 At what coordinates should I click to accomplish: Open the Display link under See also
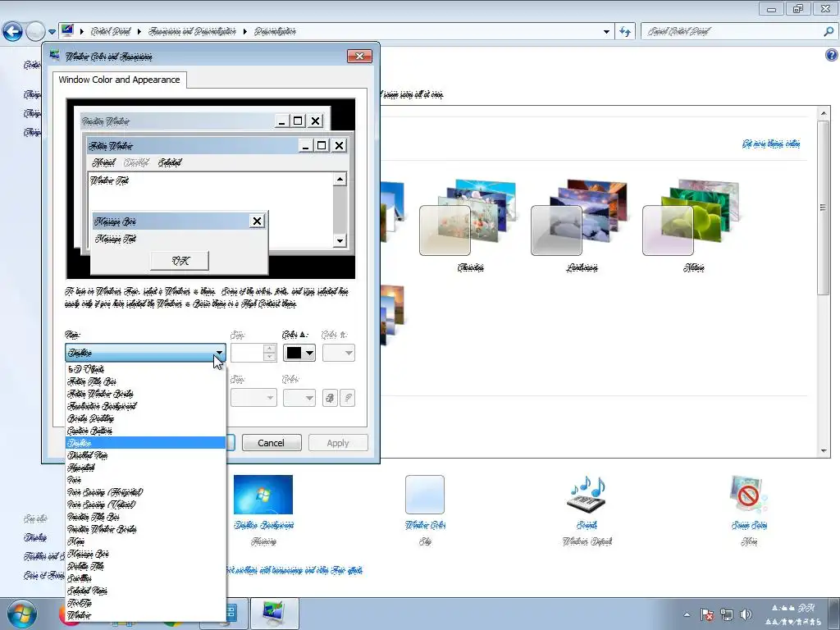[35, 537]
